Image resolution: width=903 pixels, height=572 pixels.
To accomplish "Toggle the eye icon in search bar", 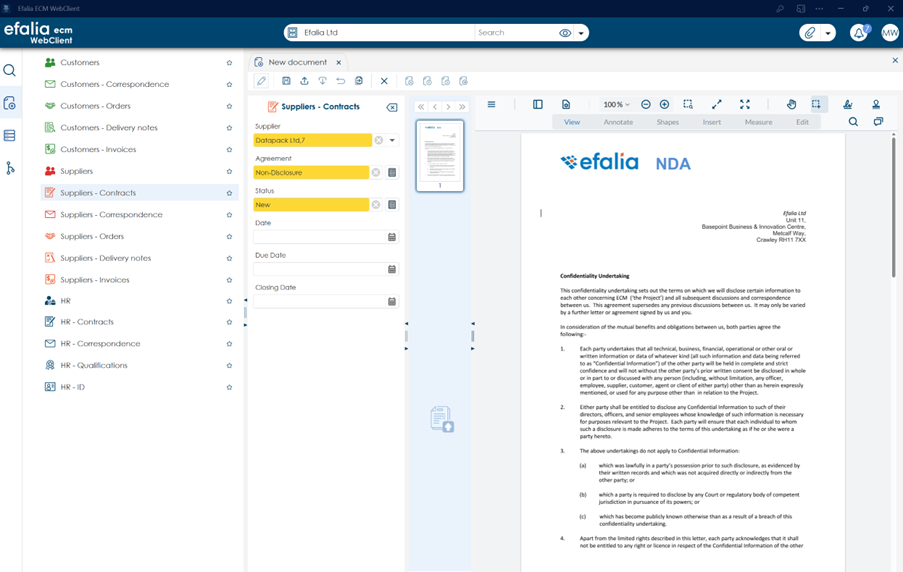I will click(x=565, y=33).
